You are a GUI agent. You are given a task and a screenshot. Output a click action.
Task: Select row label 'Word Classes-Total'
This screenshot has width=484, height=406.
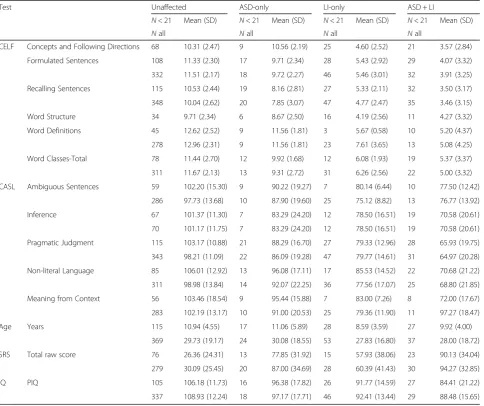click(x=57, y=159)
